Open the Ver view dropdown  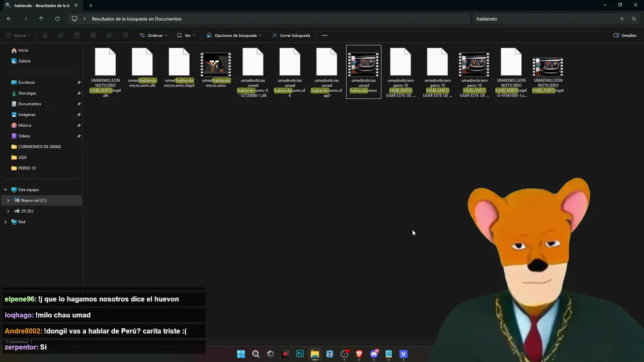[x=186, y=35]
